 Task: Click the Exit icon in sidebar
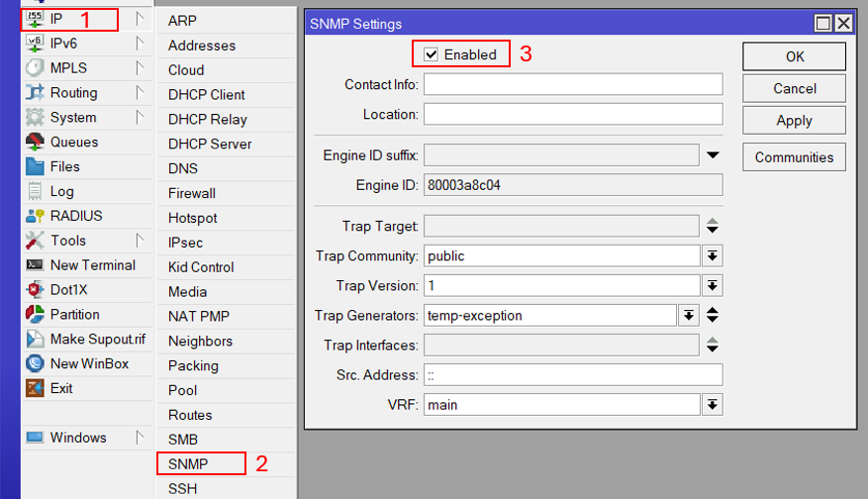(x=35, y=389)
